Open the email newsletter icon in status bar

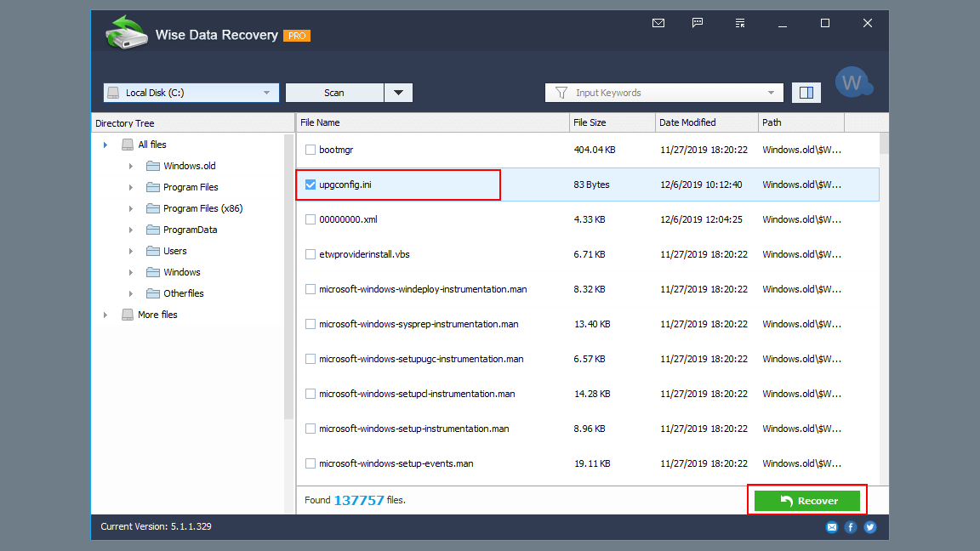tap(832, 527)
